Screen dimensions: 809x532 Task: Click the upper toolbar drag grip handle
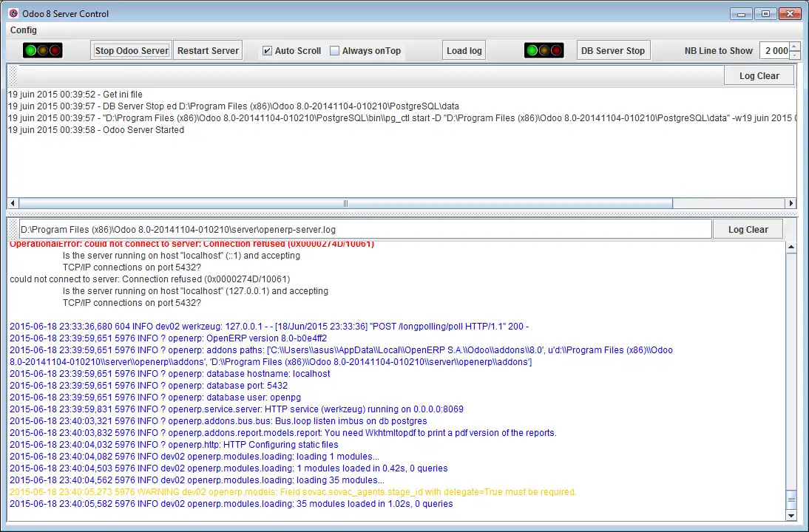pos(13,76)
